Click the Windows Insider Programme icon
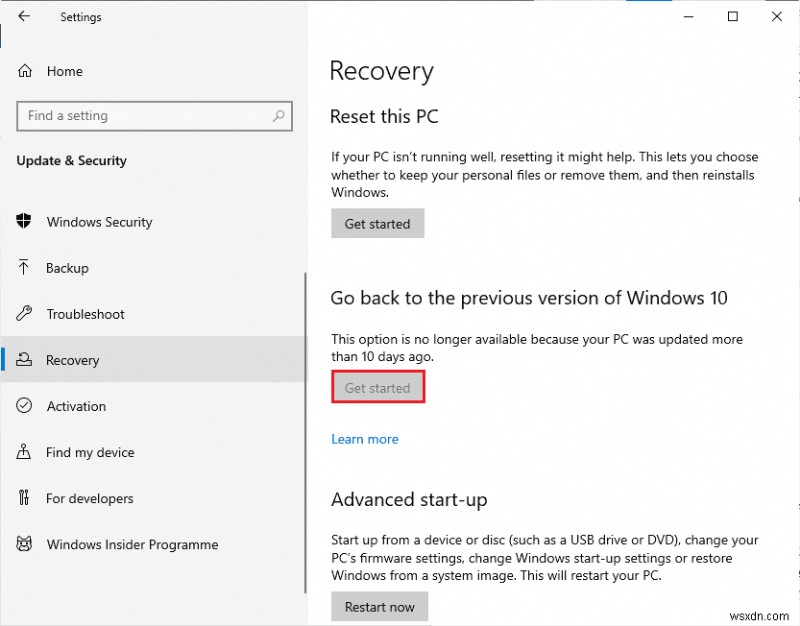The width and height of the screenshot is (800, 626). [25, 545]
